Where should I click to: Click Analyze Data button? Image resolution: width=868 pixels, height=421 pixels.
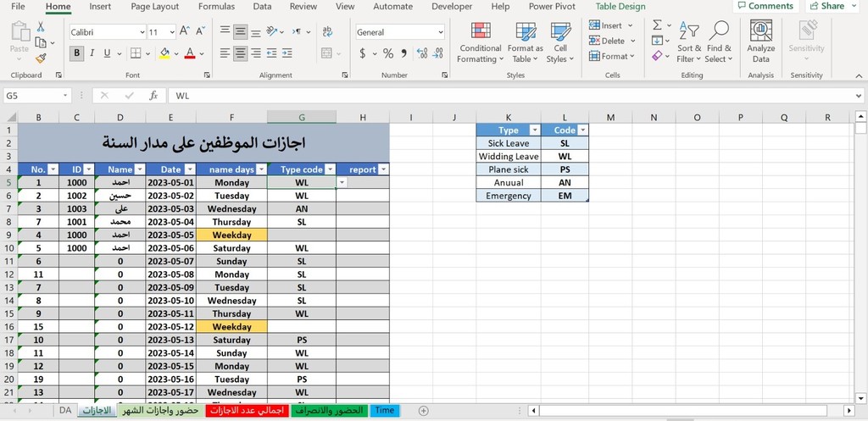[x=760, y=42]
